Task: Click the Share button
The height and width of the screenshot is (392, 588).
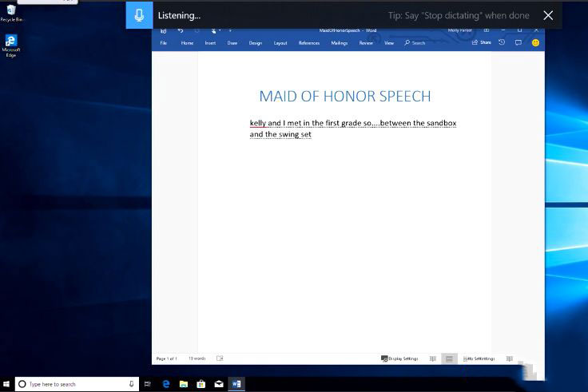Action: 482,42
